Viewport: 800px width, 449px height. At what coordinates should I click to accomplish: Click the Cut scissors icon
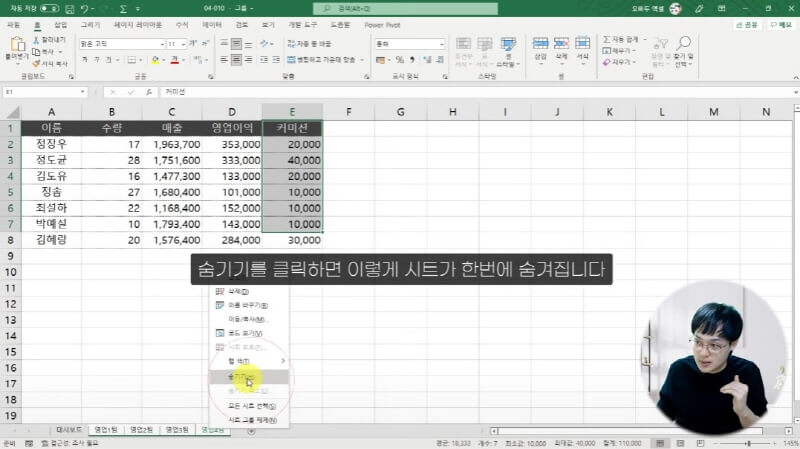point(36,40)
